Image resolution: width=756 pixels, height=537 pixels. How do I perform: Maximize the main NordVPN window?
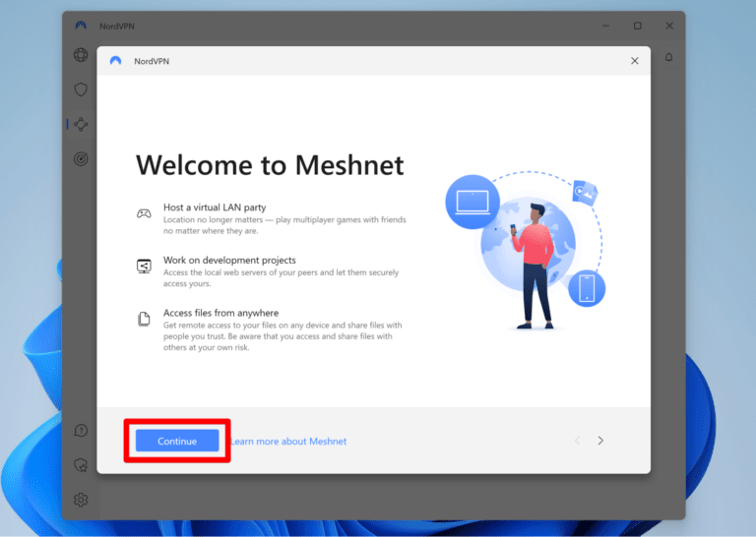(637, 26)
